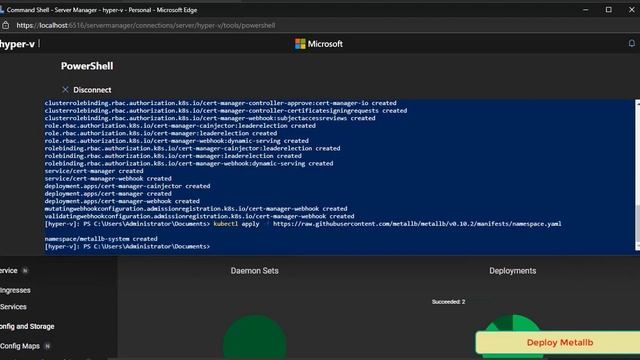Click the N badge next to Config Maps
640x360 pixels.
(47, 346)
